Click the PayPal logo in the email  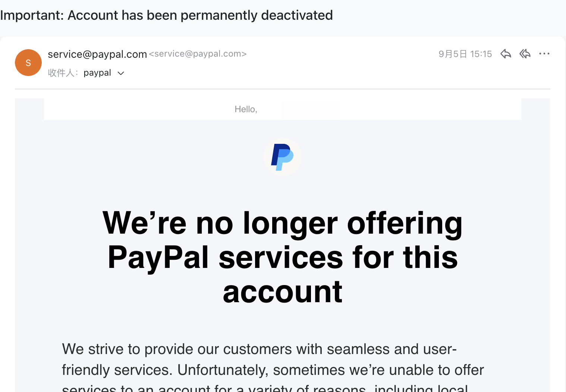(282, 157)
